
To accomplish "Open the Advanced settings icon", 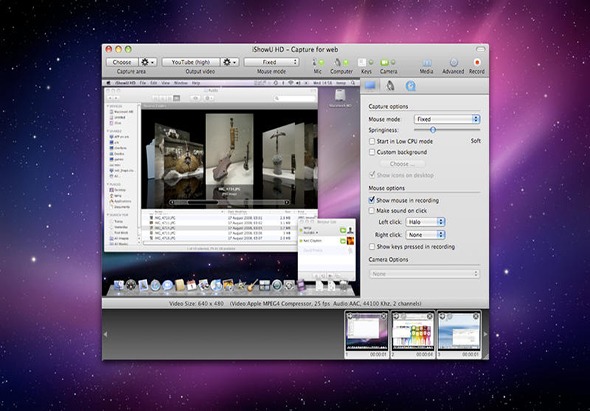I will (x=453, y=62).
